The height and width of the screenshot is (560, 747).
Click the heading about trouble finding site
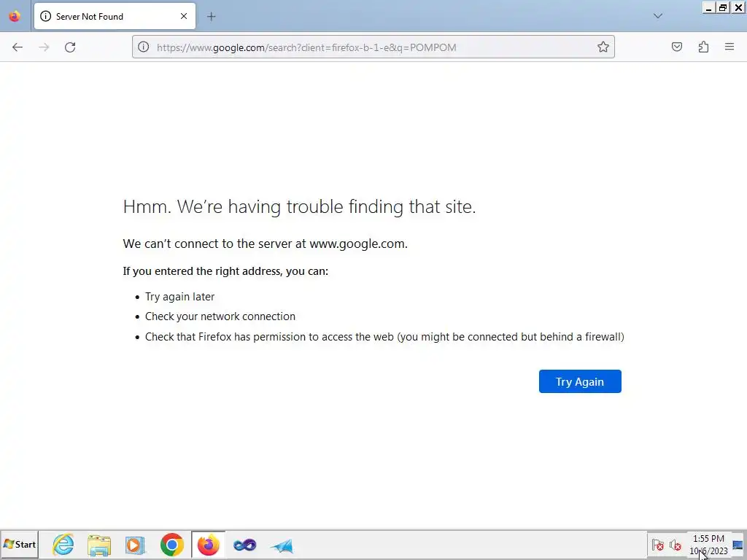(299, 206)
